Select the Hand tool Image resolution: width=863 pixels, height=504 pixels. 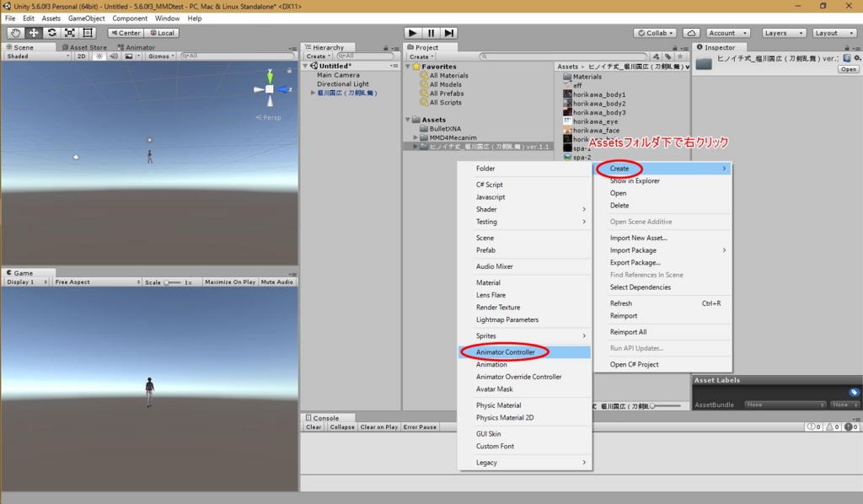point(15,33)
